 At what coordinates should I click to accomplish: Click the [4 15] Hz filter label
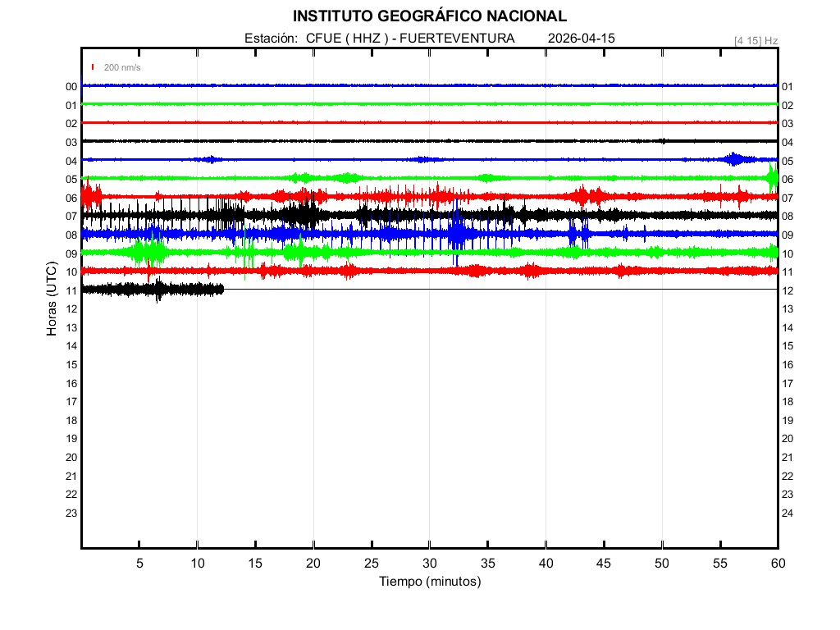(756, 40)
